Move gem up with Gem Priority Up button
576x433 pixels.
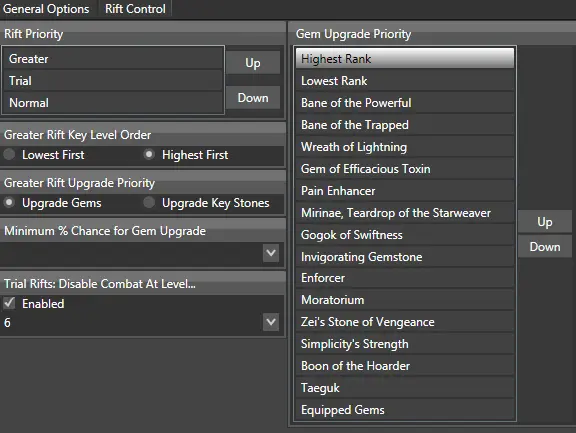[545, 222]
